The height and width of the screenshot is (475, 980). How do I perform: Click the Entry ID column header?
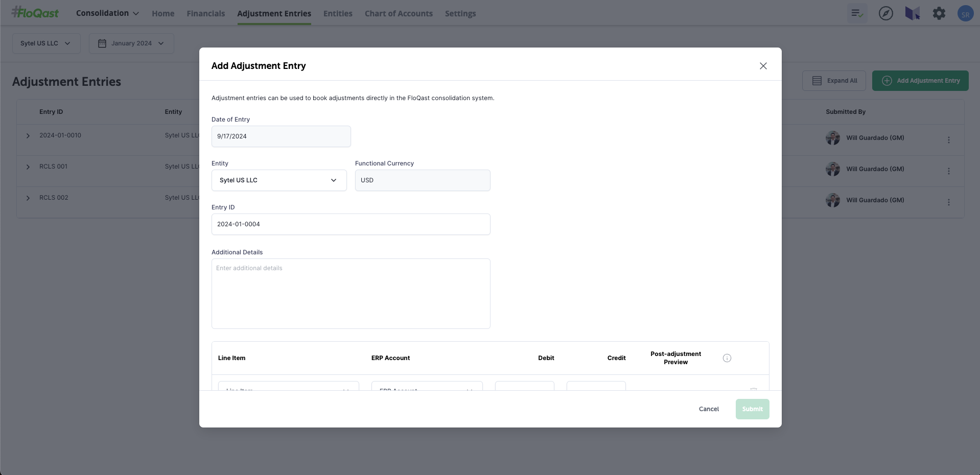(51, 112)
